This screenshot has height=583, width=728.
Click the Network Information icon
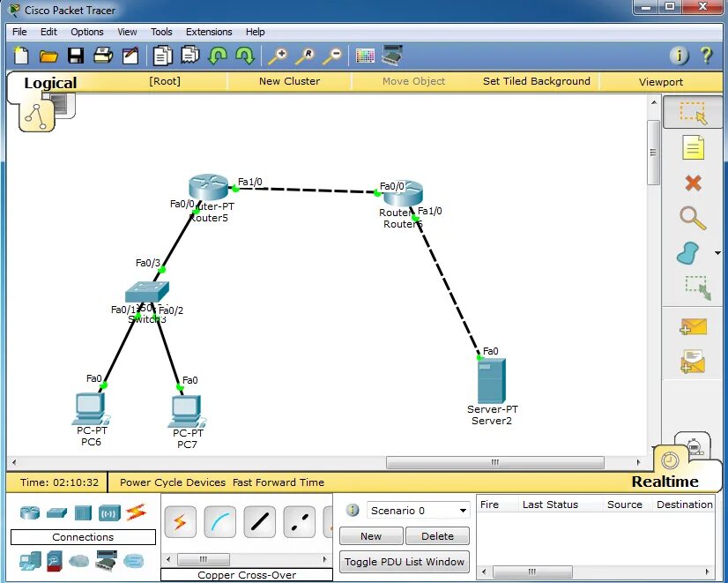(679, 56)
